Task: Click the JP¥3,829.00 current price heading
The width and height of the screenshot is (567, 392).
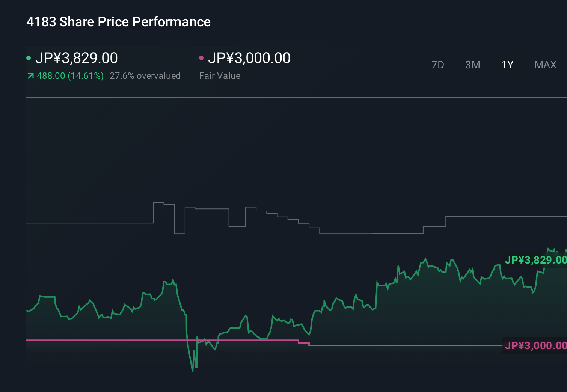Action: pos(77,58)
